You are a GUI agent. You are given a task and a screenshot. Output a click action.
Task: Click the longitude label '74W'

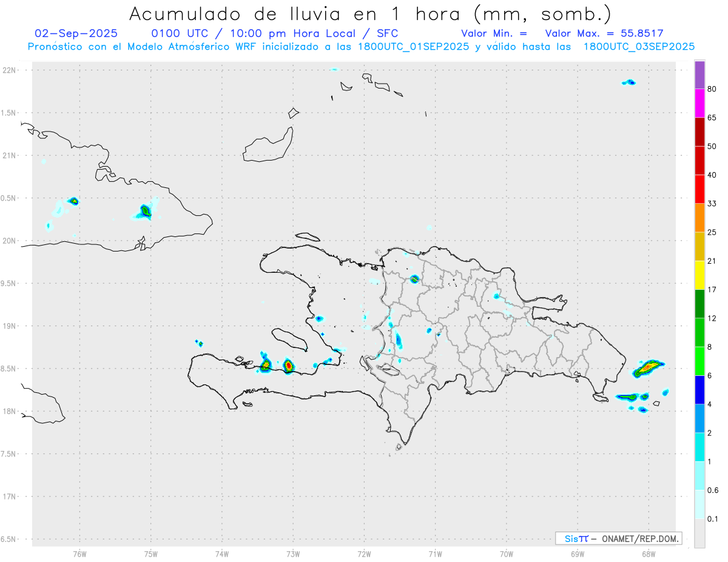point(222,554)
